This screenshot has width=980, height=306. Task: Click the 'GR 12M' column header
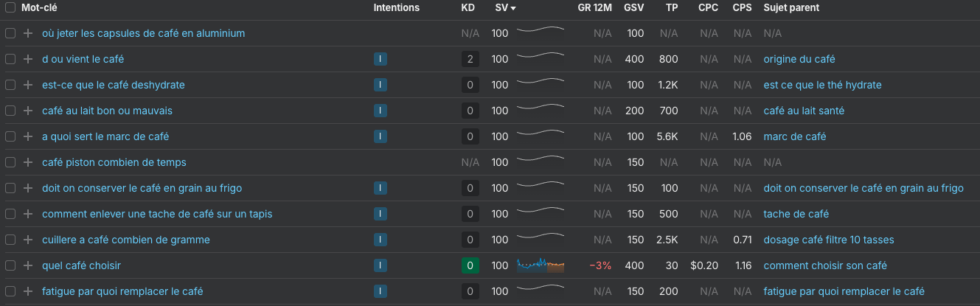coord(594,7)
